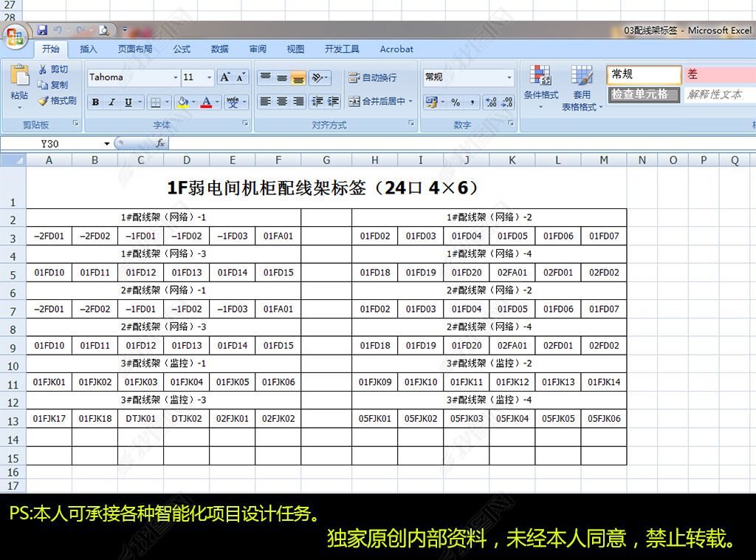Click the Paste clipboard icon
The height and width of the screenshot is (560, 756).
20,76
